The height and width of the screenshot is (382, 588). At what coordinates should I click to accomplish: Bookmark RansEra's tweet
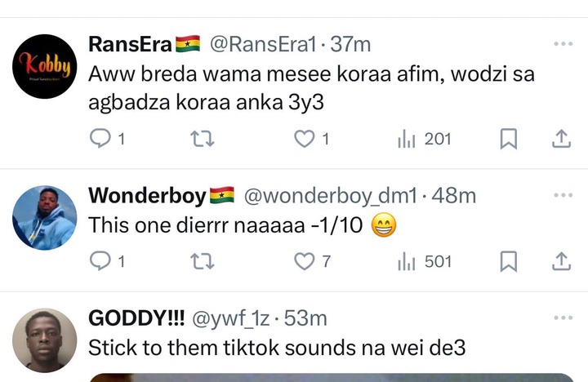point(509,140)
